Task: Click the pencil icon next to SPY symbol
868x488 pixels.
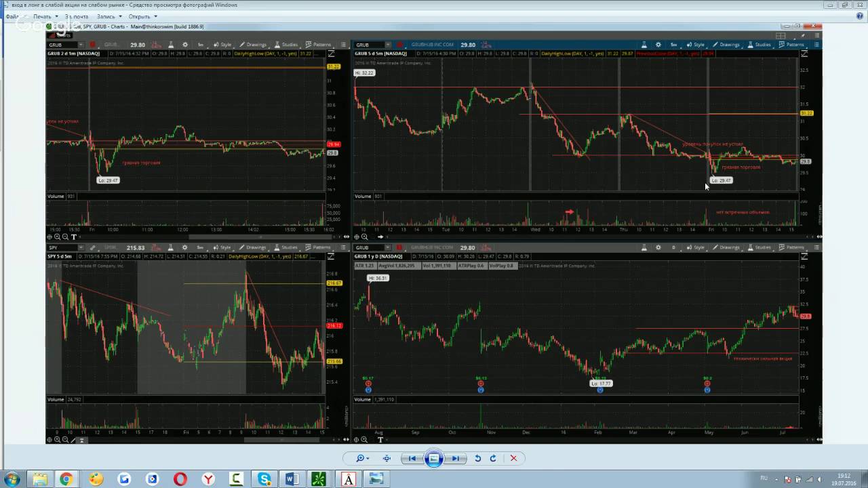Action: click(x=92, y=247)
